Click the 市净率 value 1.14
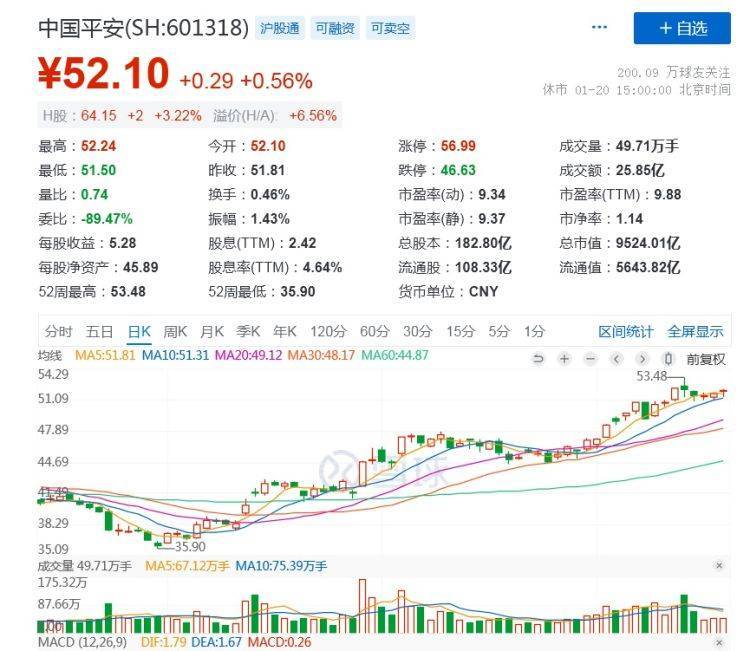 pyautogui.click(x=629, y=219)
